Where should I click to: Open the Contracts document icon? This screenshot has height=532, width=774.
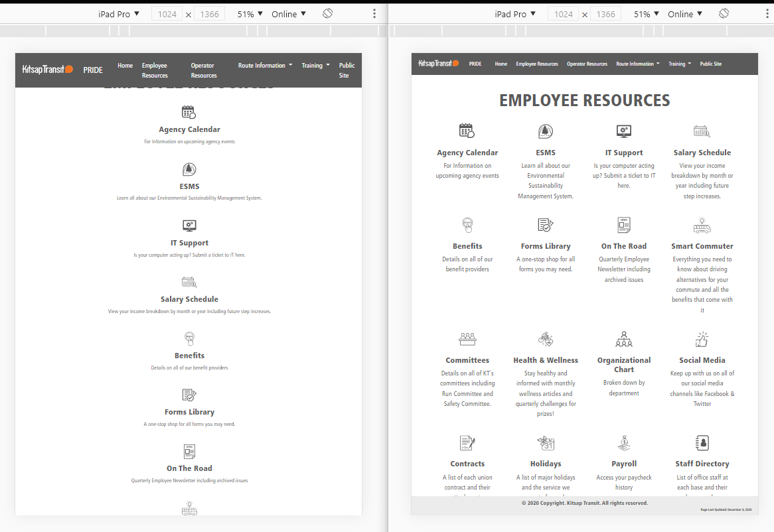coord(467,442)
